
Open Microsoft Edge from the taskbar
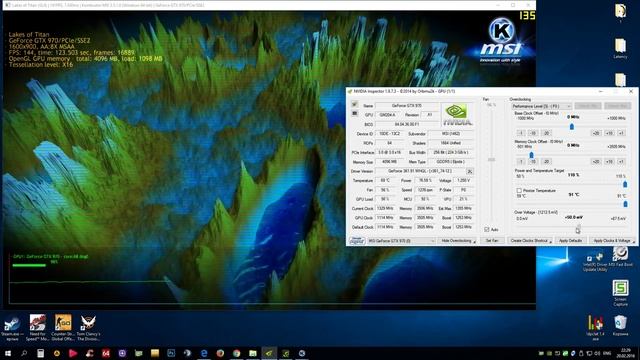coord(204,353)
